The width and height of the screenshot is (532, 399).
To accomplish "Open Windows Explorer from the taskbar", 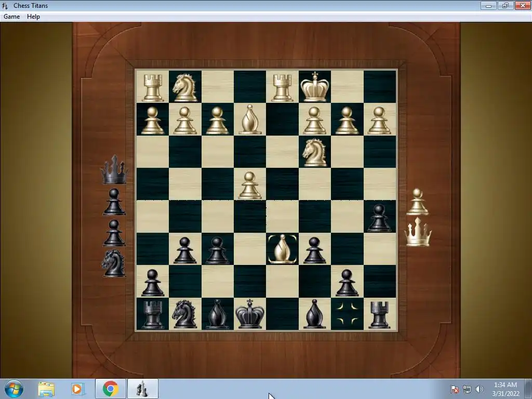I will [x=46, y=389].
